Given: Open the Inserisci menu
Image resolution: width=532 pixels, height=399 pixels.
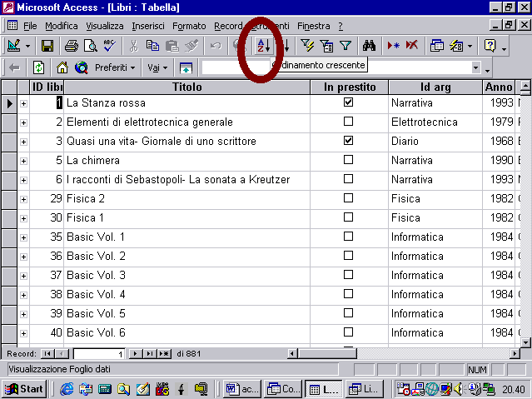Looking at the screenshot, I should click(x=148, y=26).
